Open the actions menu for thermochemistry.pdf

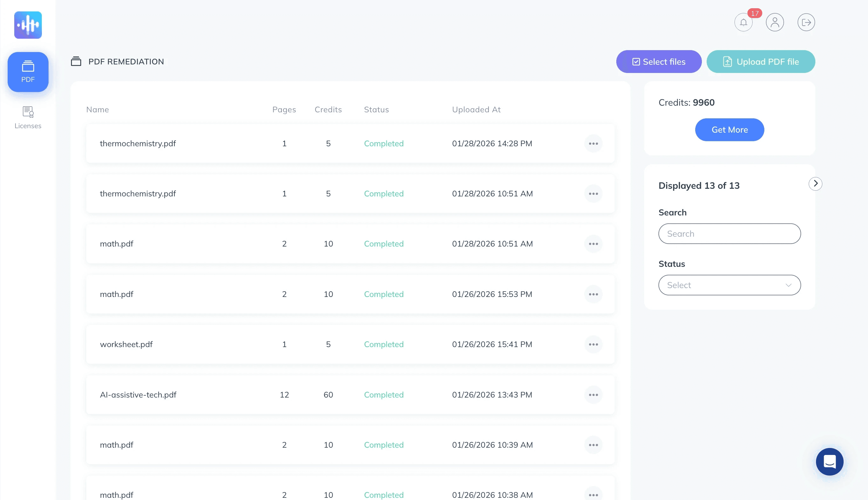click(593, 143)
